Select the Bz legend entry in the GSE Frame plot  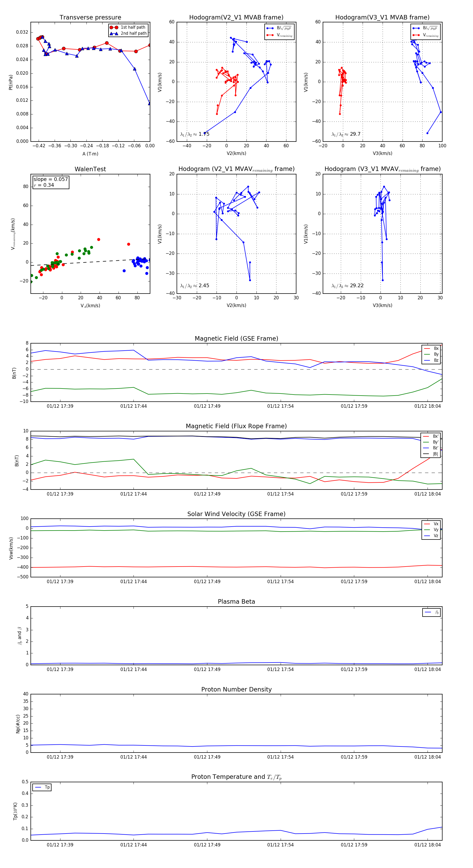pyautogui.click(x=431, y=360)
